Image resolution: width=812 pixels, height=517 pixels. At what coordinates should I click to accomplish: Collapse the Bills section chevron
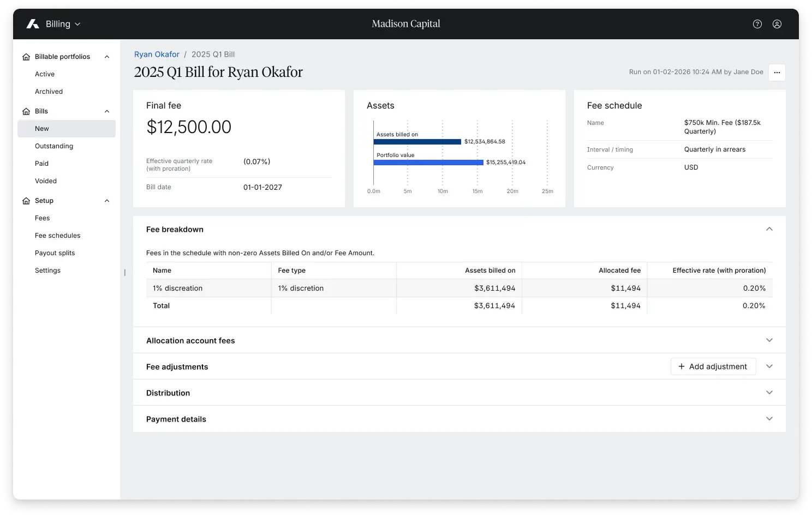pyautogui.click(x=107, y=111)
